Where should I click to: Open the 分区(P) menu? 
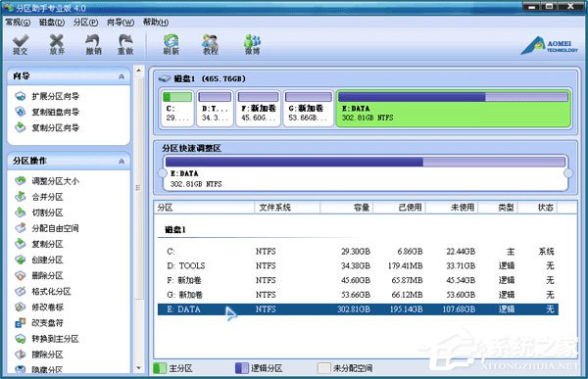pyautogui.click(x=85, y=23)
